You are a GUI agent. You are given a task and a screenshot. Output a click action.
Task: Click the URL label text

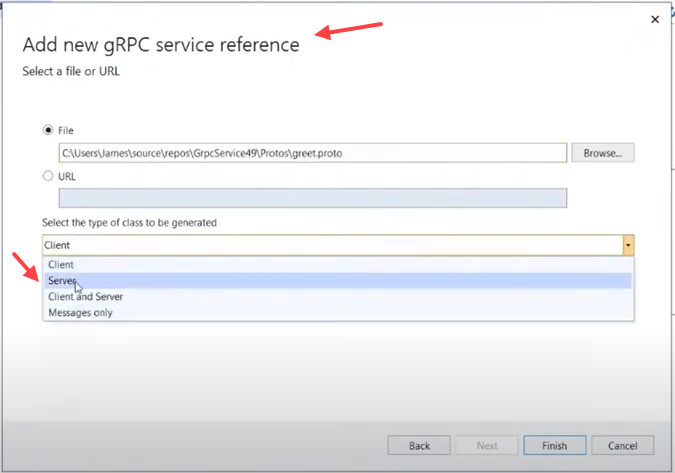click(67, 176)
